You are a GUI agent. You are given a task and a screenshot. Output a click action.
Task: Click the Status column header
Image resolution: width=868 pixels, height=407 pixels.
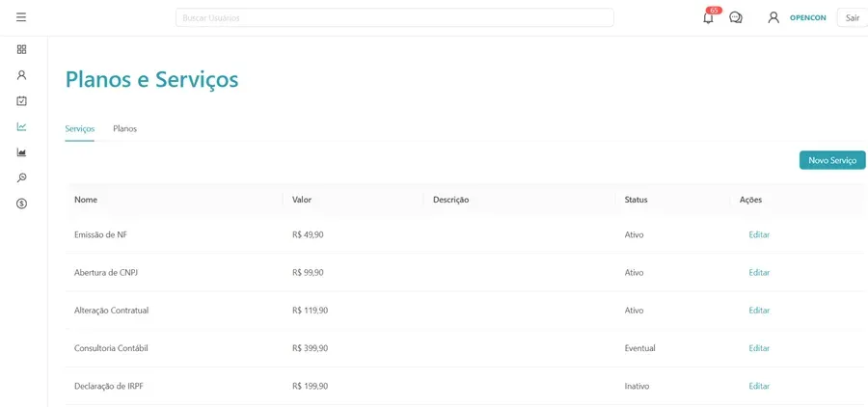(637, 200)
